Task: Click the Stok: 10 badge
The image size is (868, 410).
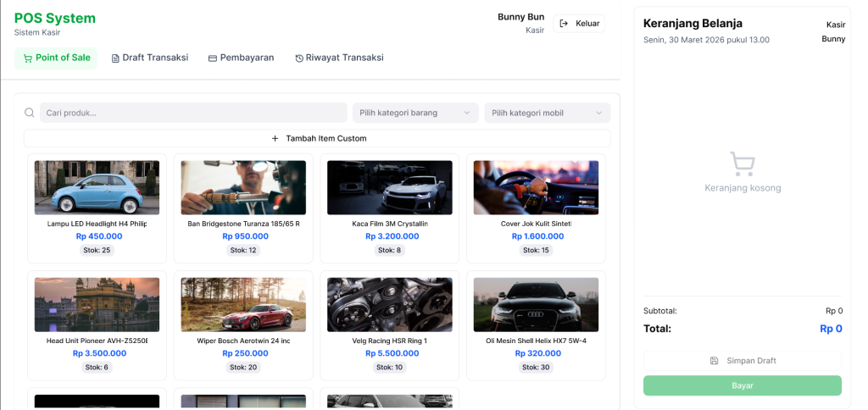Action: tap(390, 367)
